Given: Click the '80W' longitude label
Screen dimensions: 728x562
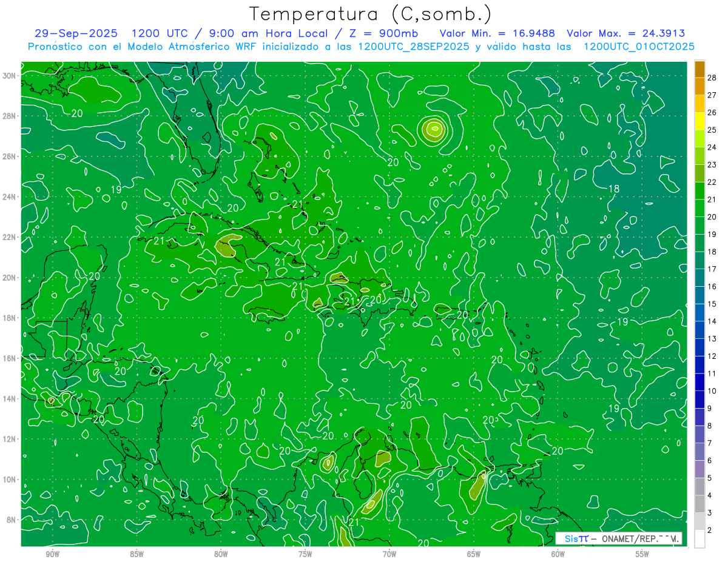Looking at the screenshot, I should pos(221,554).
